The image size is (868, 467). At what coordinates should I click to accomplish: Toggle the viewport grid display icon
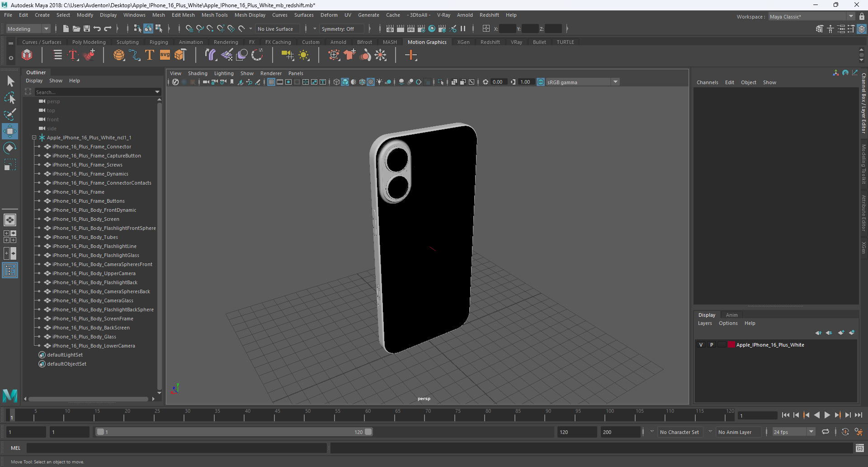coord(271,82)
